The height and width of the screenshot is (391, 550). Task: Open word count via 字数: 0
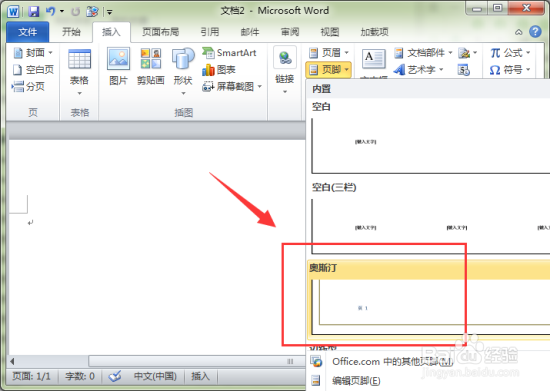point(80,376)
